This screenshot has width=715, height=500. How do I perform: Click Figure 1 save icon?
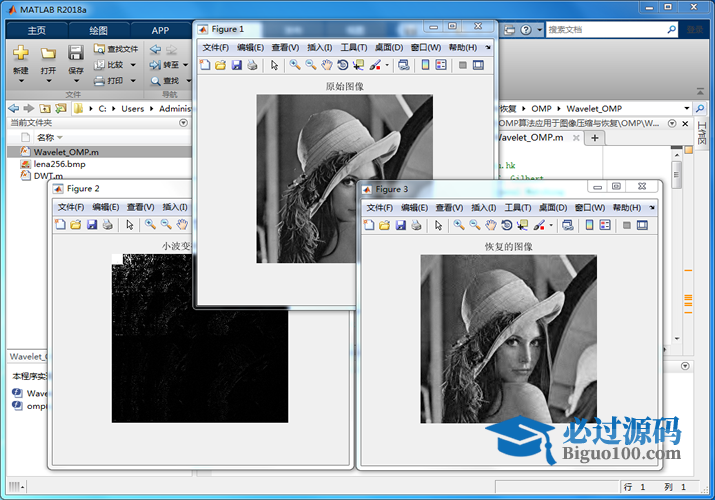(236, 65)
